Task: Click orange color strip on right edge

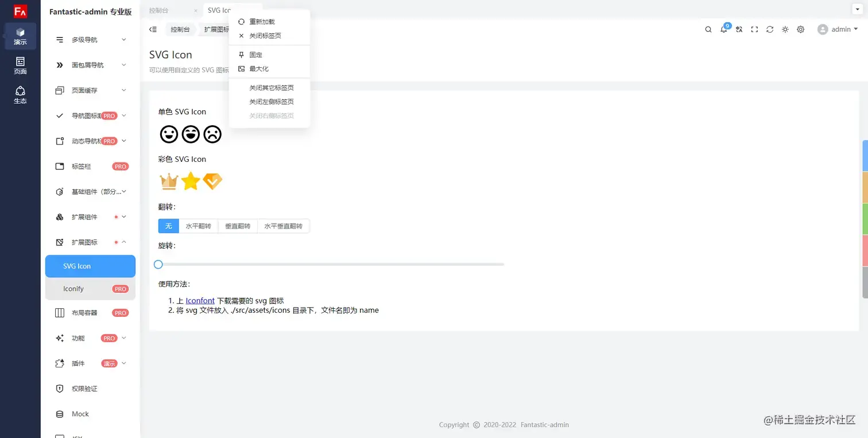Action: 865,187
